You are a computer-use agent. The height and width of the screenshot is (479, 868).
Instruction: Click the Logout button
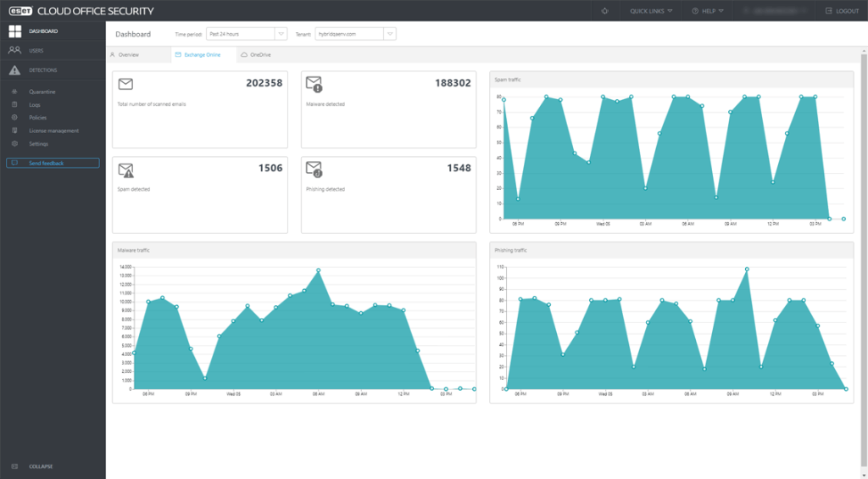841,11
